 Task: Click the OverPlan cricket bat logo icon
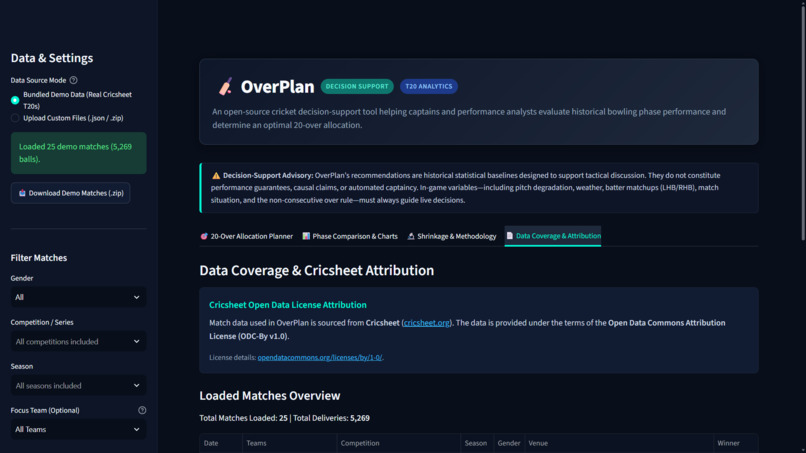(225, 86)
